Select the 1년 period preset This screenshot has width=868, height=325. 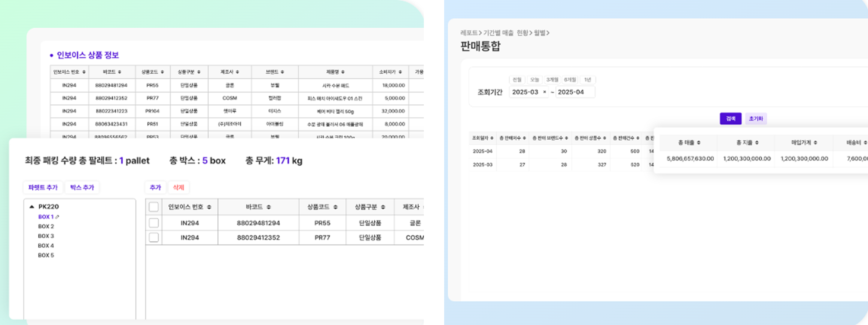click(x=587, y=80)
